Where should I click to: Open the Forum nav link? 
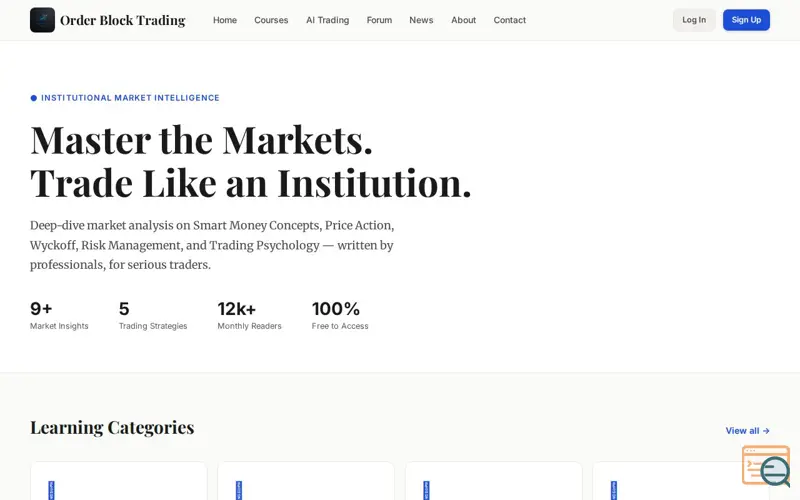coord(379,20)
